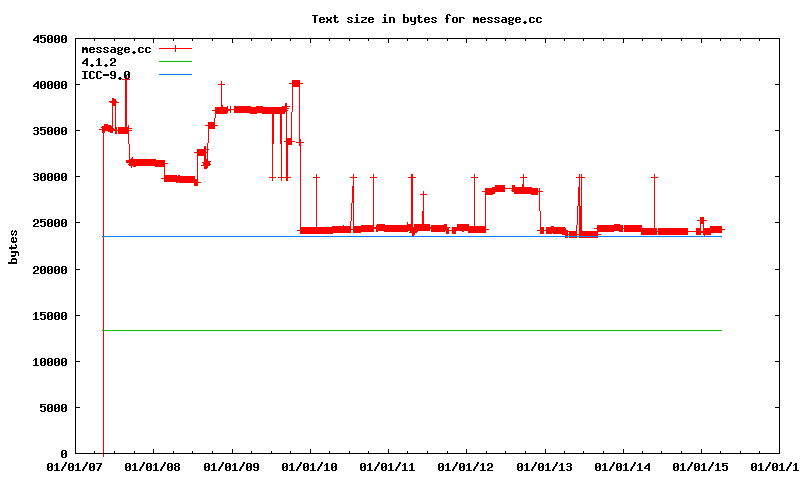Screen dimensions: 800x480
Task: Click the chart title about message.cc
Action: point(427,19)
